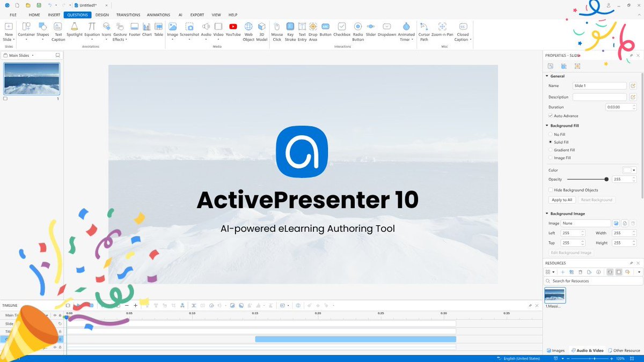Select the Spotlight annotation tool
This screenshot has height=362, width=644.
tap(75, 29)
